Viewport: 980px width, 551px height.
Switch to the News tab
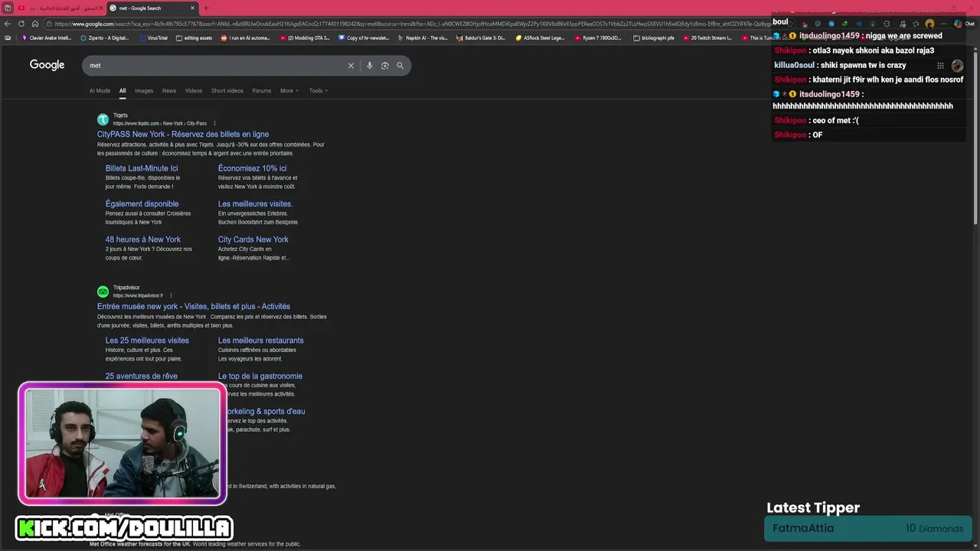tap(169, 91)
